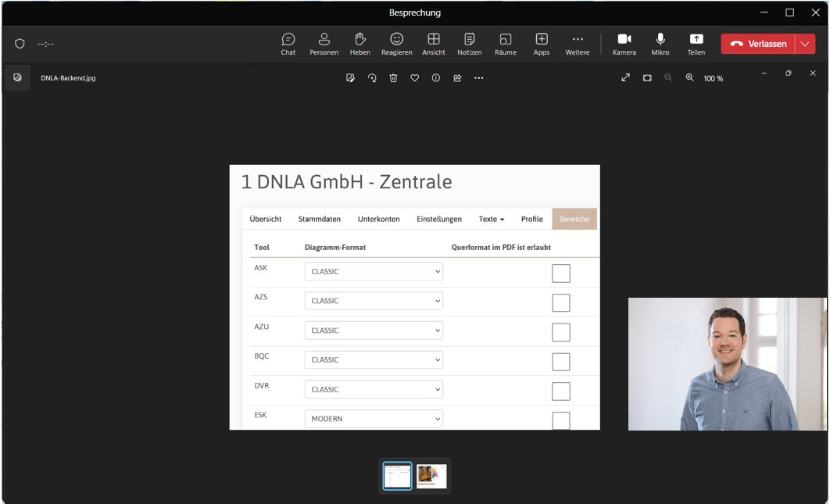The width and height of the screenshot is (830, 504).
Task: Select the second filmstrip thumbnail
Action: (x=431, y=476)
